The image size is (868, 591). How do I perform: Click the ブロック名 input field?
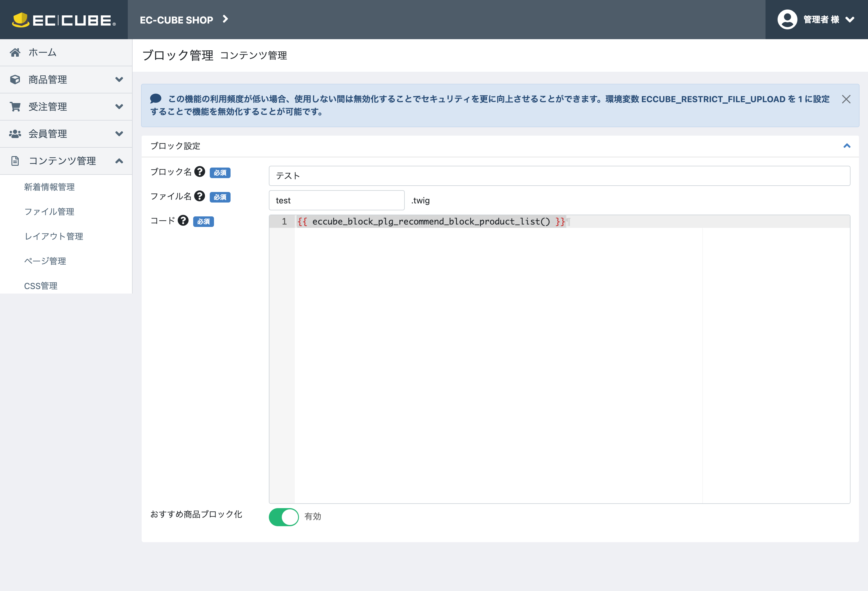click(559, 176)
